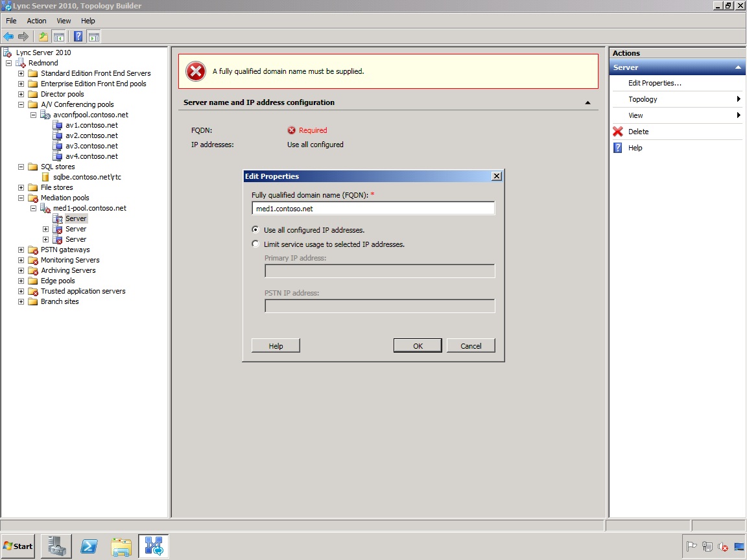The height and width of the screenshot is (560, 747).
Task: Click the av4.contoso.net server icon
Action: point(57,156)
